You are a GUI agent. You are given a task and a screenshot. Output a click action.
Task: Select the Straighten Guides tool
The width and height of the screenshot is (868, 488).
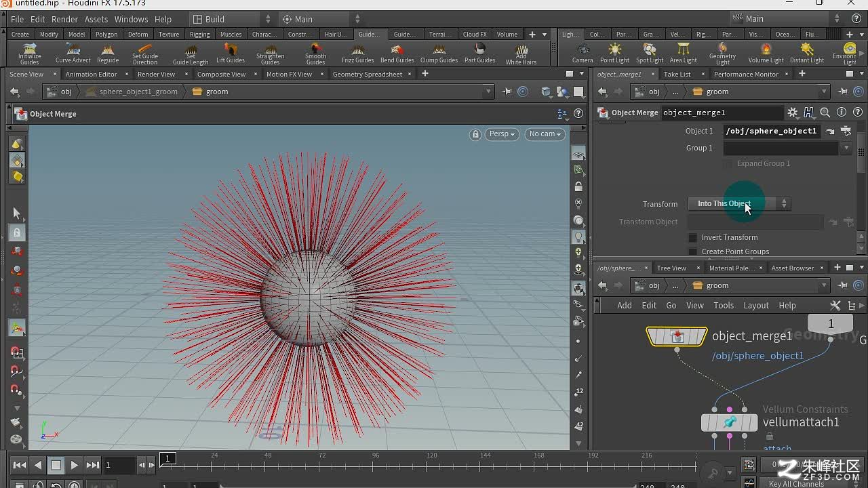pyautogui.click(x=270, y=54)
